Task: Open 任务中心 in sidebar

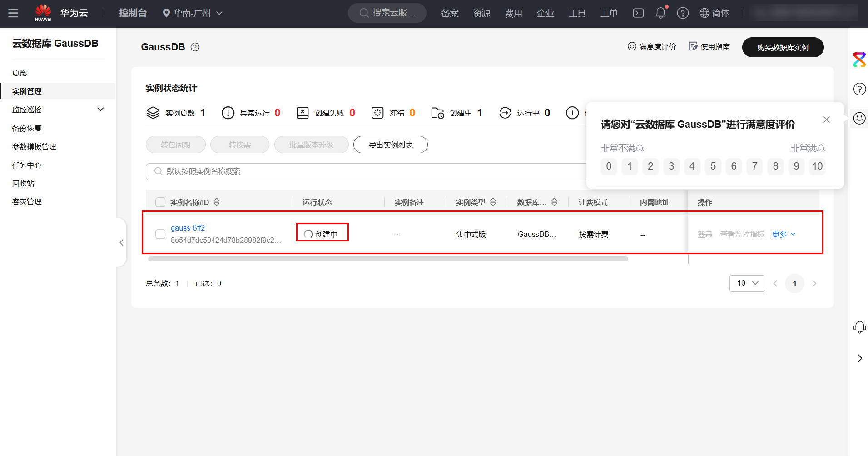Action: pyautogui.click(x=27, y=165)
